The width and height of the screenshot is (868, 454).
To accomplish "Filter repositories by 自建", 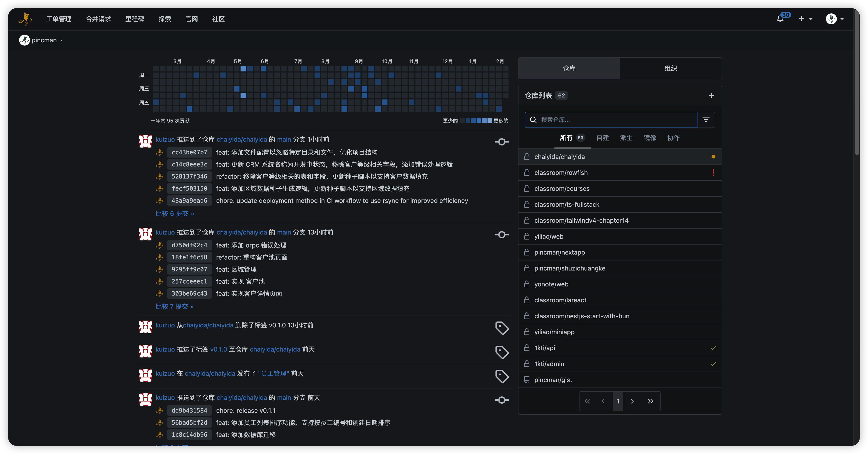I will [602, 138].
